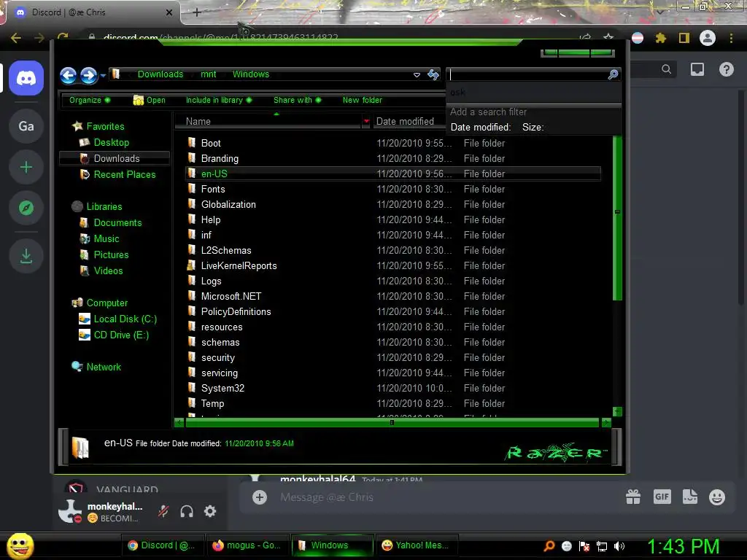Screen dimensions: 747x560
Task: Select Computer in navigation pane
Action: (x=107, y=303)
